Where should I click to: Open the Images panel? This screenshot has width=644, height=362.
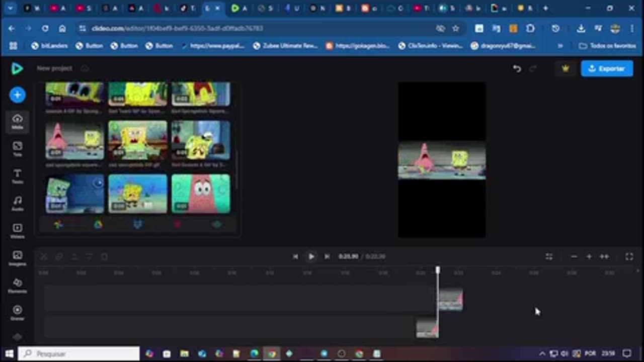18,258
